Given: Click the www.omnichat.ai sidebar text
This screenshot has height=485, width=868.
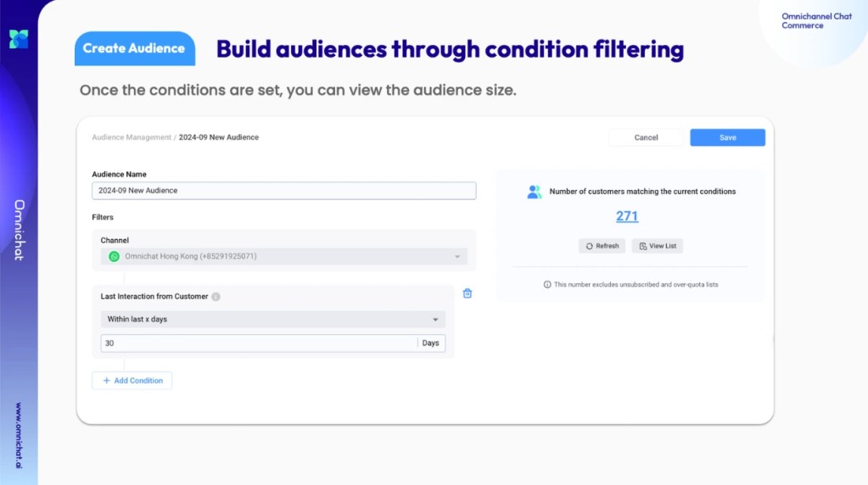Looking at the screenshot, I should (19, 436).
